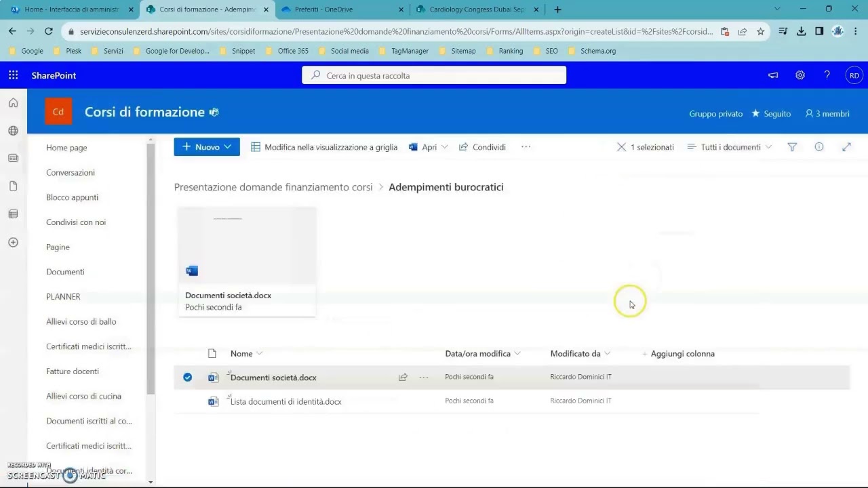868x488 pixels.
Task: Open the details pane info icon
Action: point(819,147)
